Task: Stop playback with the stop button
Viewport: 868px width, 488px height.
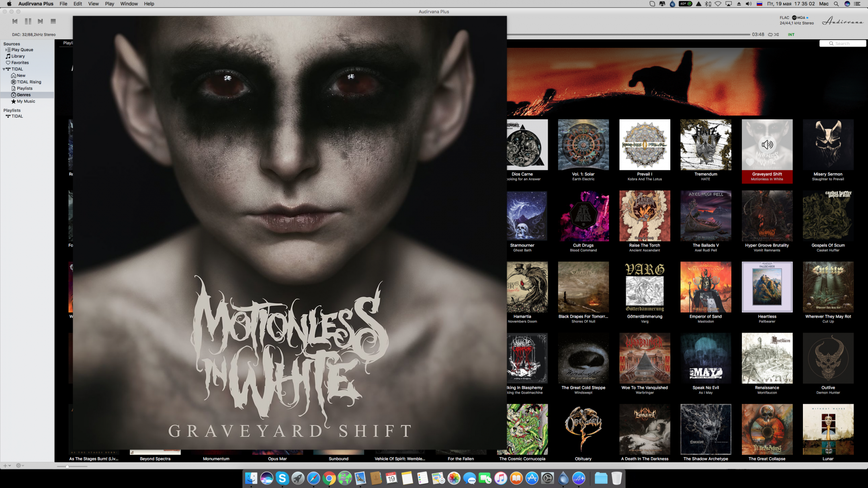Action: (x=53, y=21)
